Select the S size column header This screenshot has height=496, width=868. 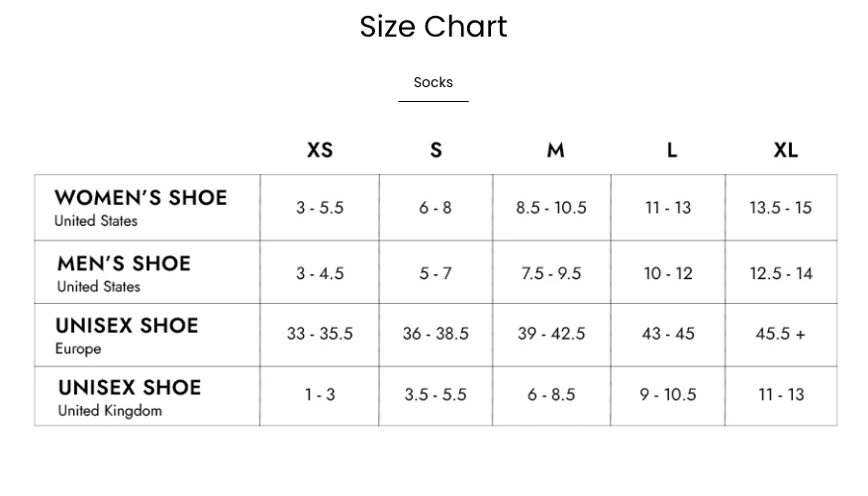point(435,150)
